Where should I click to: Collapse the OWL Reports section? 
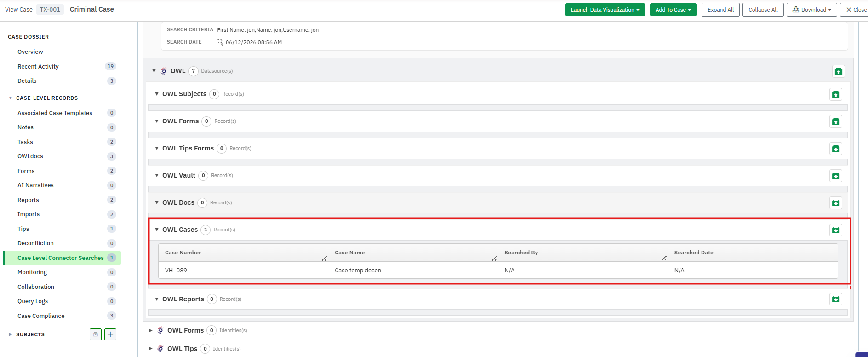click(x=157, y=299)
